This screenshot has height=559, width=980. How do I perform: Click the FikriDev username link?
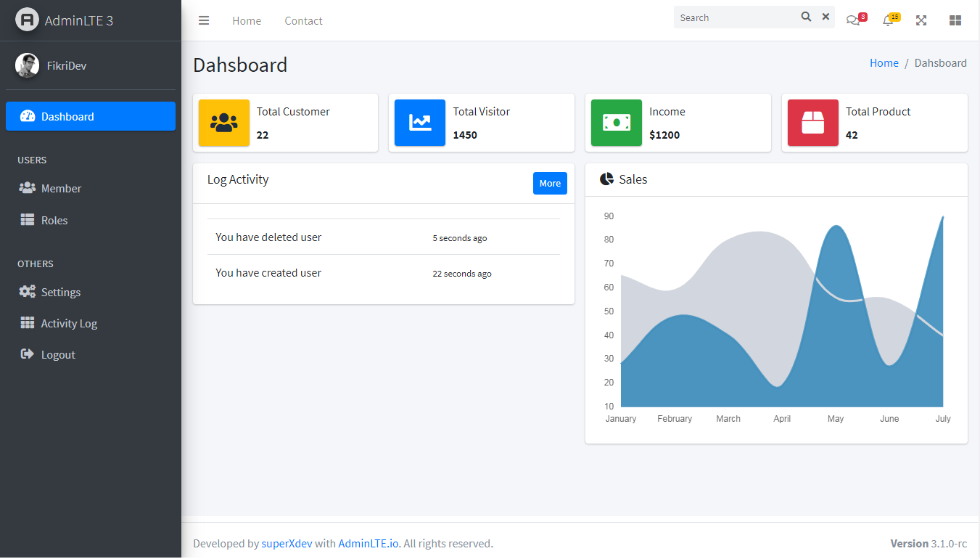pos(67,65)
